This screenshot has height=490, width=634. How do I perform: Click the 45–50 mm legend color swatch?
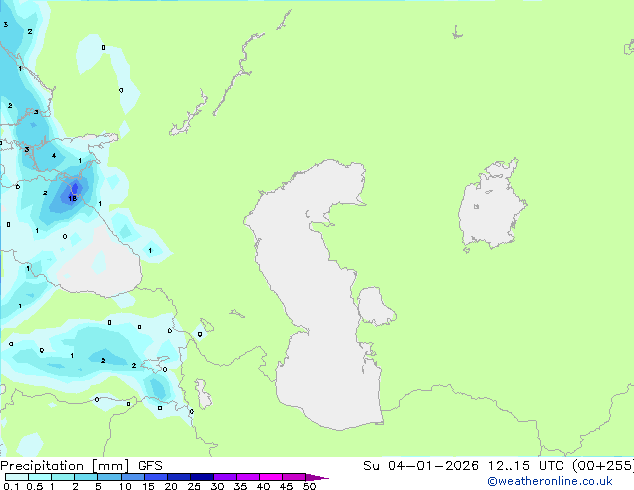click(x=294, y=477)
